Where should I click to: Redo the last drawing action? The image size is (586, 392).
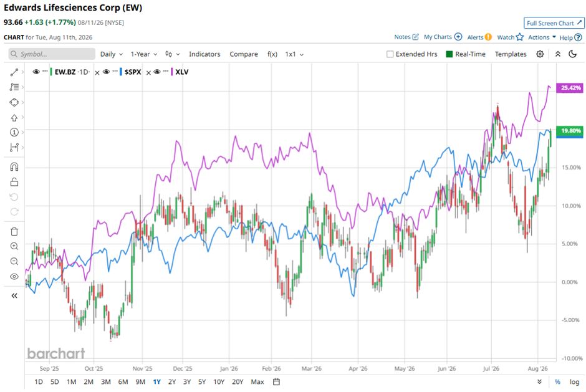coord(14,212)
